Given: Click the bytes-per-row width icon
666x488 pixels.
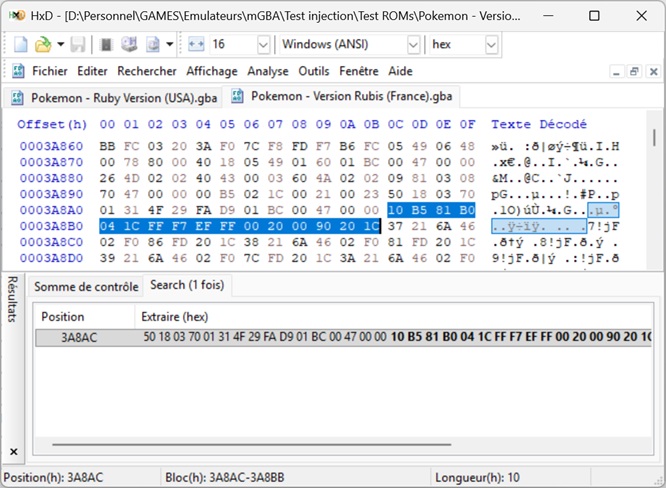Looking at the screenshot, I should click(x=195, y=45).
